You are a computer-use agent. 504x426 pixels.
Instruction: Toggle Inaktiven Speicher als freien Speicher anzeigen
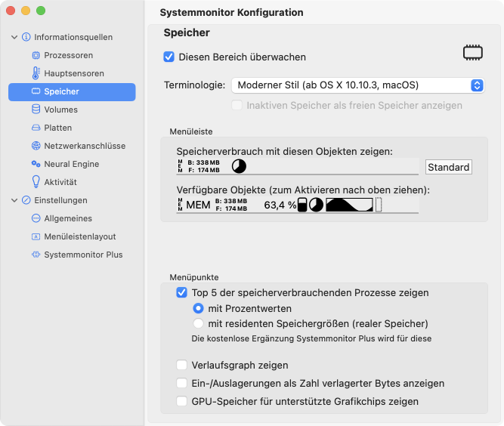tap(237, 106)
